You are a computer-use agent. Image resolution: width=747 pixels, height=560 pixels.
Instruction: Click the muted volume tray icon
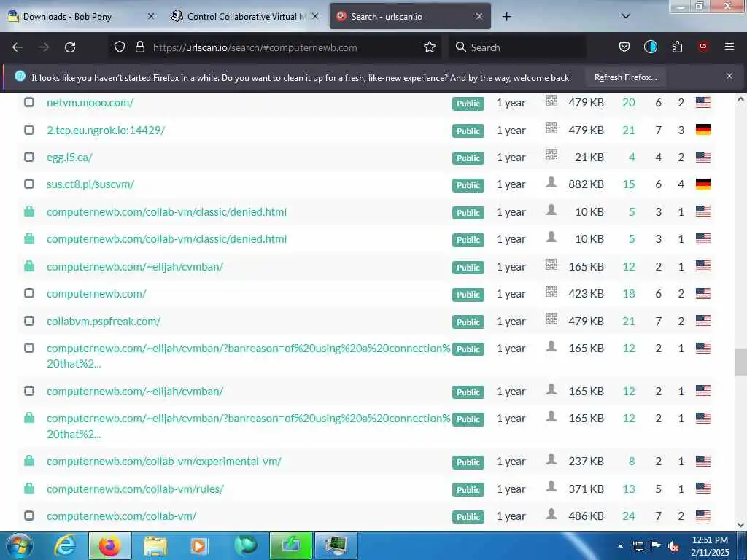673,547
